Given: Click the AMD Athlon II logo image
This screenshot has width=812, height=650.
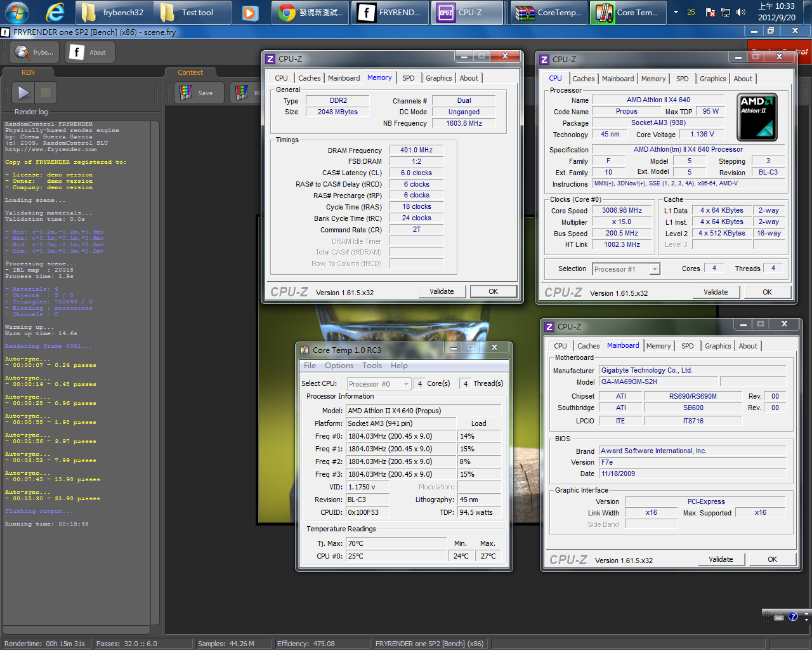Looking at the screenshot, I should tap(757, 117).
